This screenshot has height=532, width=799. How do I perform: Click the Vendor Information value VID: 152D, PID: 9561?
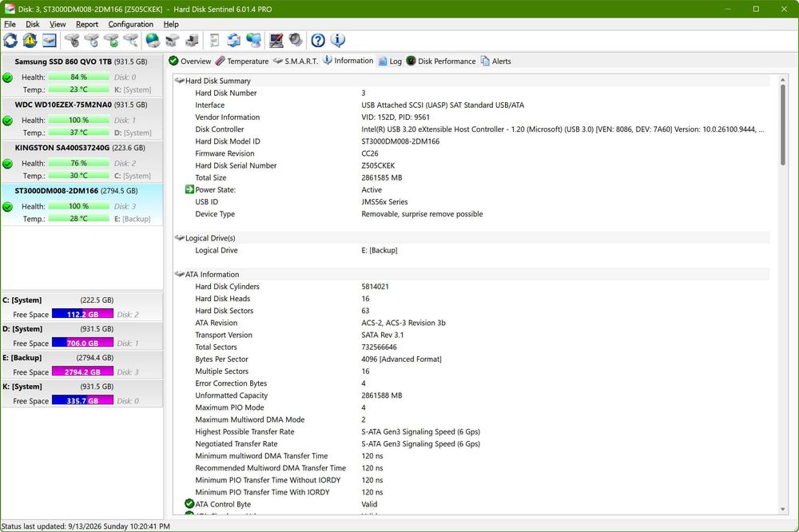(x=396, y=117)
